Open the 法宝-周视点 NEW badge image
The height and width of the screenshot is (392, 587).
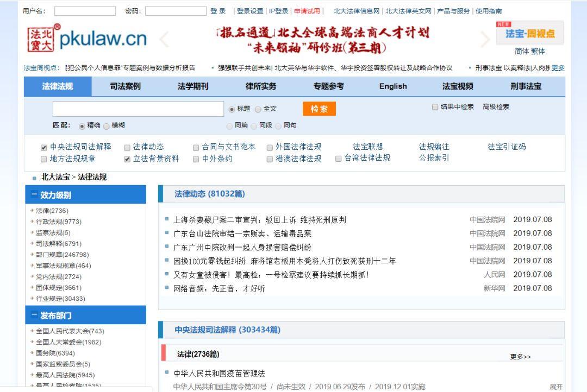coord(529,33)
